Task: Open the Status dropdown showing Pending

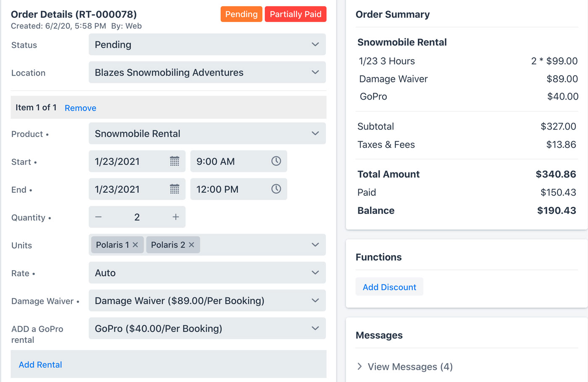Action: [x=207, y=45]
